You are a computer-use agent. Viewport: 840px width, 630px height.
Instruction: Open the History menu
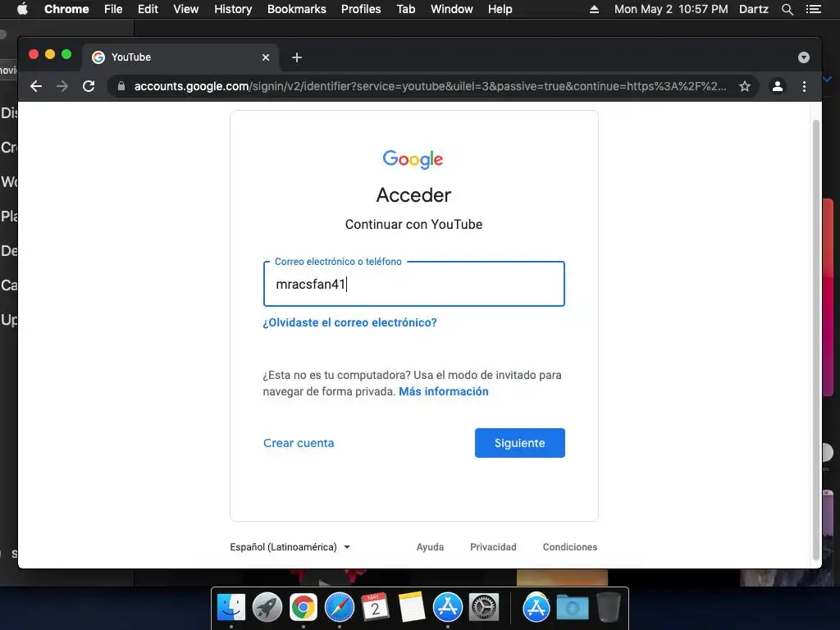(233, 9)
